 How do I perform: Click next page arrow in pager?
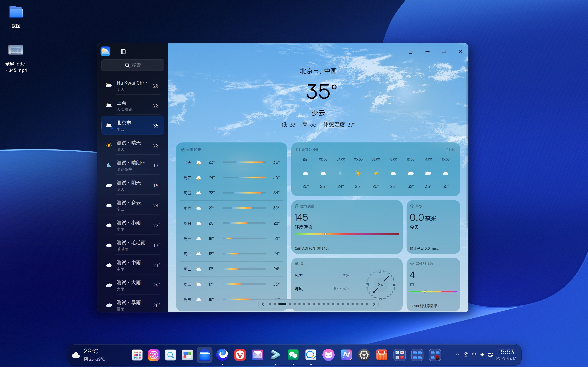pos(374,304)
